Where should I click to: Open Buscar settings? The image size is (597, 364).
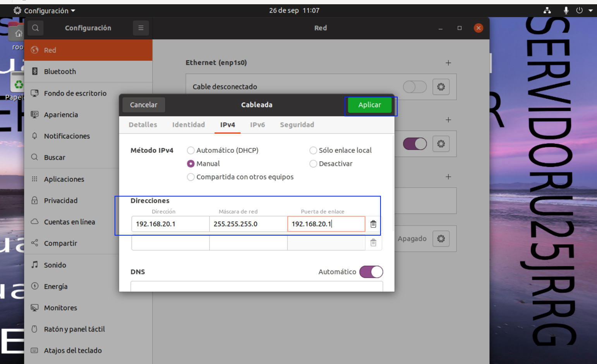pos(88,157)
